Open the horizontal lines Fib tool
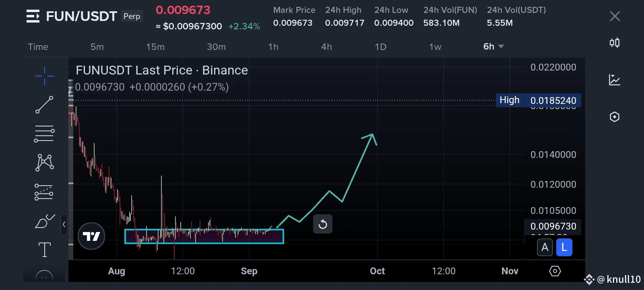This screenshot has width=644, height=290. pos(44,134)
